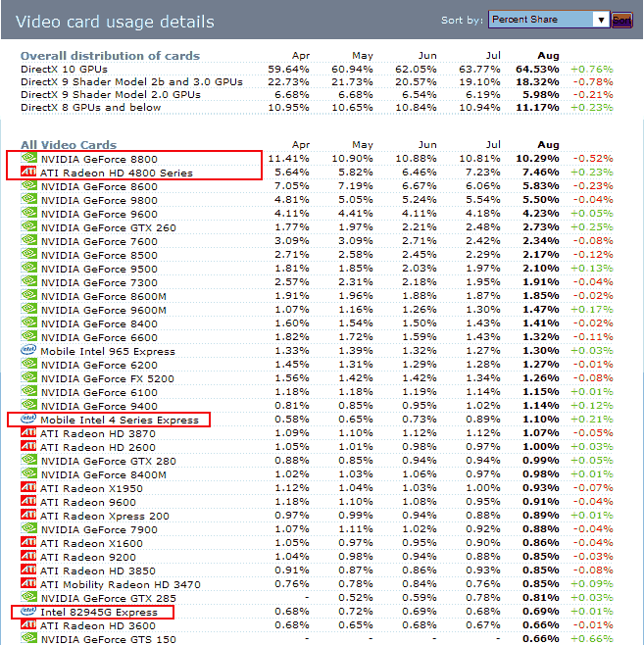Click NVIDIA icon beside GeForce 7300
644x645 pixels.
coord(28,281)
